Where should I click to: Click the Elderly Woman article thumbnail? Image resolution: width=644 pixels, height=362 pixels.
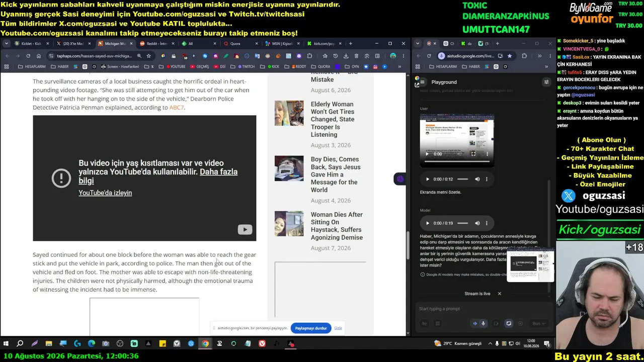coord(289,113)
